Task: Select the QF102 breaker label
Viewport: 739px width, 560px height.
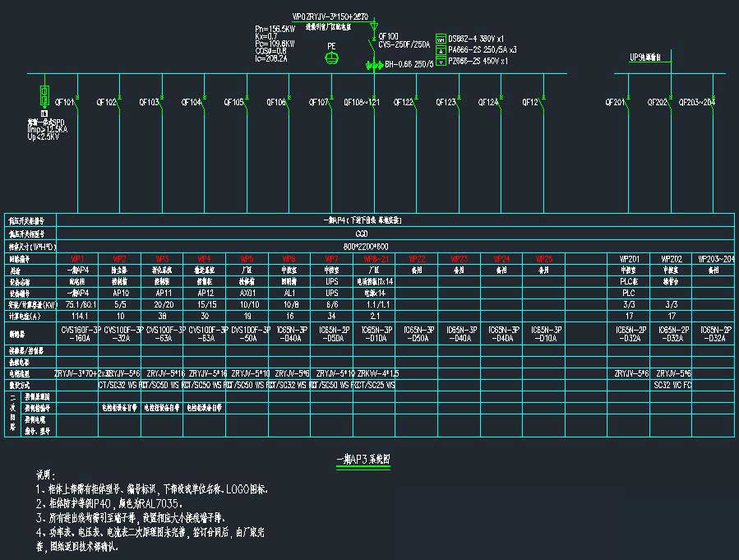Action: 107,102
